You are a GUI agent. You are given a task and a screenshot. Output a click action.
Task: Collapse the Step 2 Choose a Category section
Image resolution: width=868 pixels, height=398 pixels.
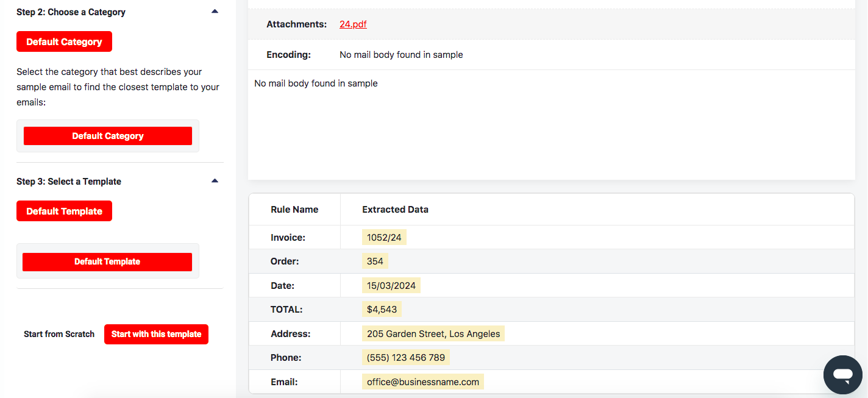tap(215, 11)
